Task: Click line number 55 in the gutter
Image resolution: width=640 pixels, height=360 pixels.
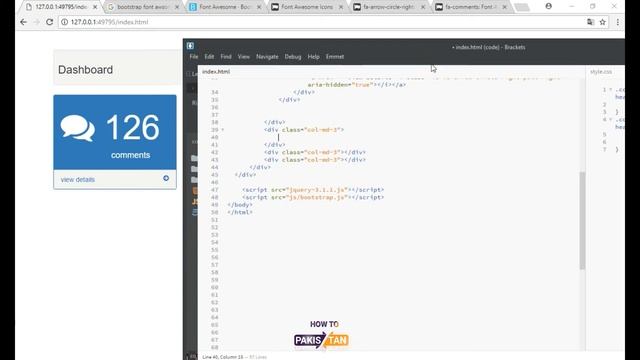Action: click(x=215, y=250)
